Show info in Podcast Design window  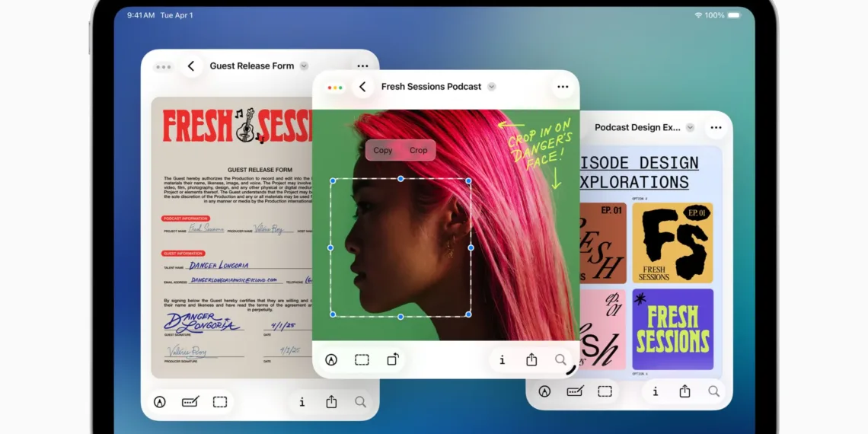tap(656, 391)
